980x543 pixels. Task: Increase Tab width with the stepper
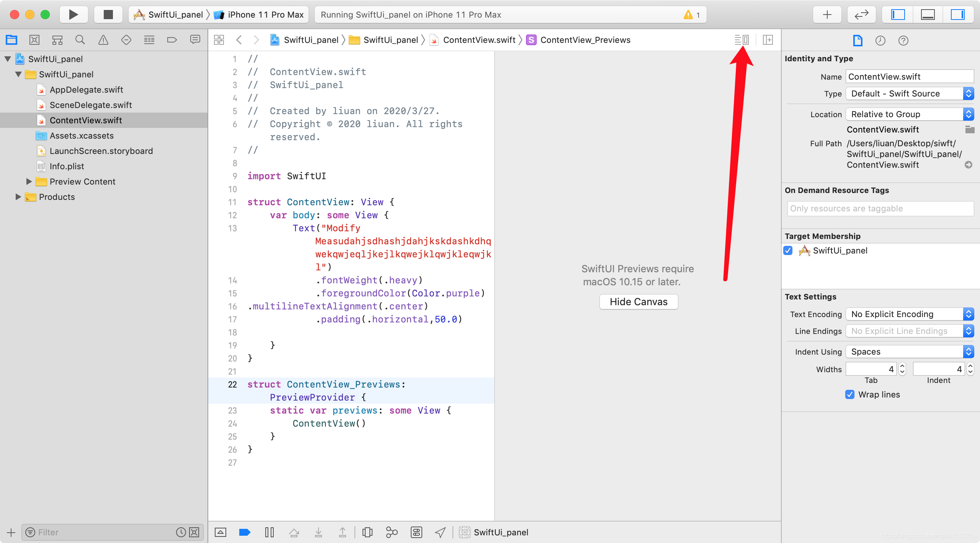[x=902, y=366]
